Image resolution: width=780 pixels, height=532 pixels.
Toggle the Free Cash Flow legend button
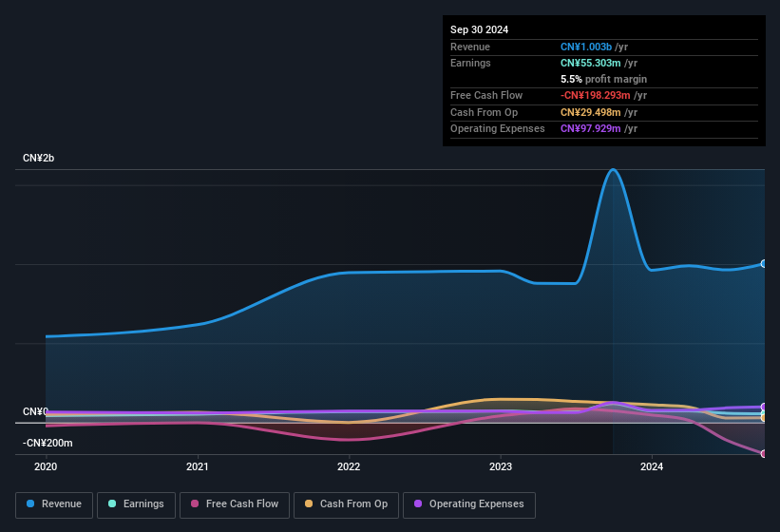[235, 504]
